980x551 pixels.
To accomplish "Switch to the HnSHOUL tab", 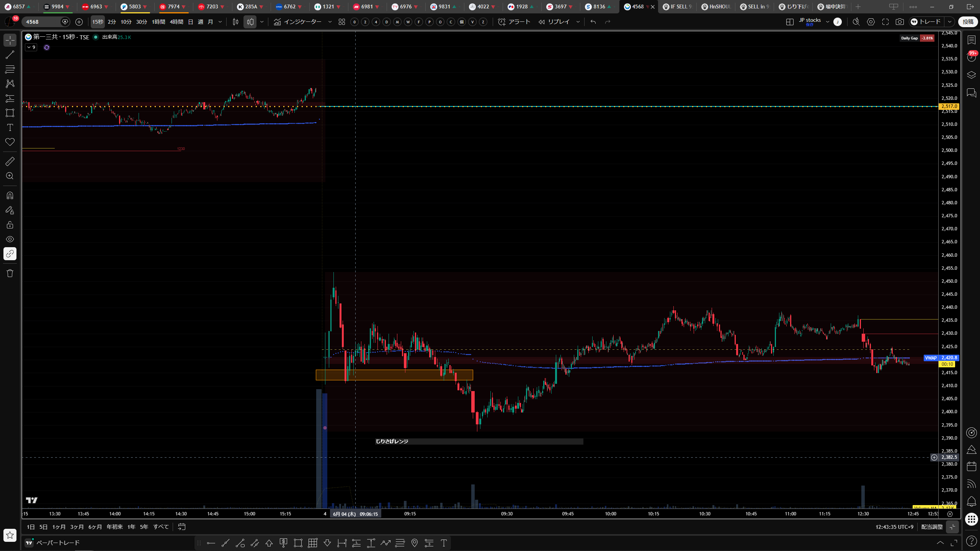I will click(716, 7).
